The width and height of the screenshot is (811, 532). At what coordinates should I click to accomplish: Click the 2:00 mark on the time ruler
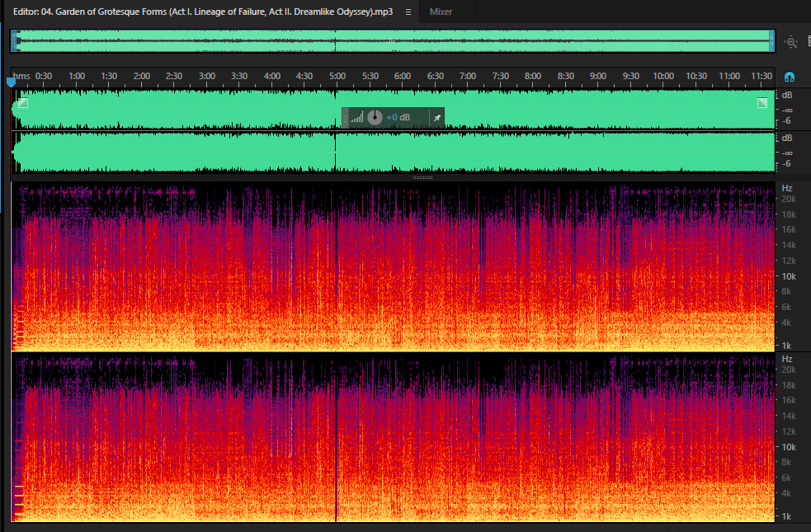pos(142,76)
